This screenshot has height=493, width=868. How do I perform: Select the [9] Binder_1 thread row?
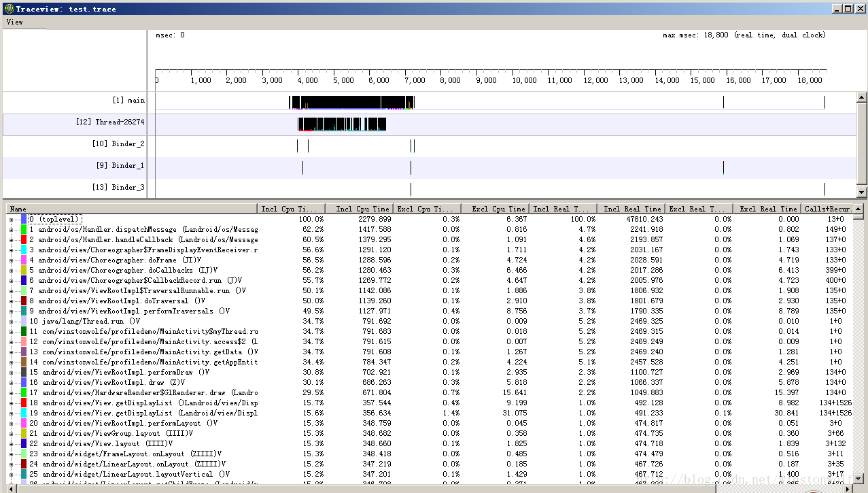[x=429, y=167]
